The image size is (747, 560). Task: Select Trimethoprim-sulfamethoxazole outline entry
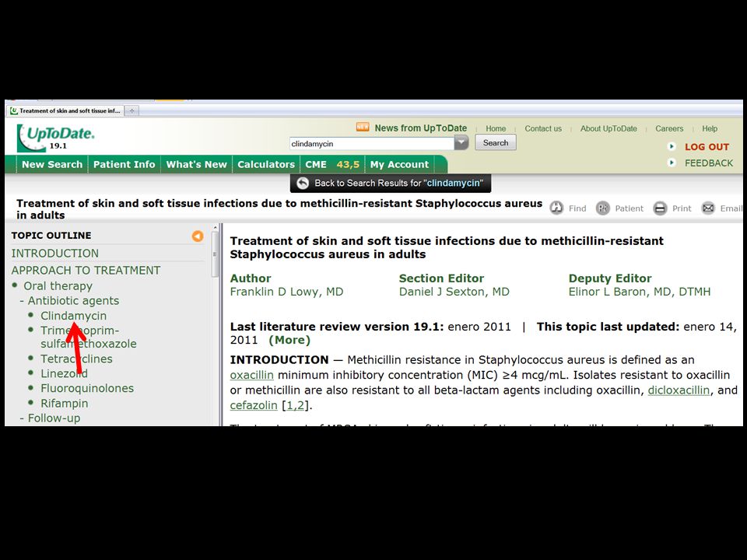pos(88,337)
